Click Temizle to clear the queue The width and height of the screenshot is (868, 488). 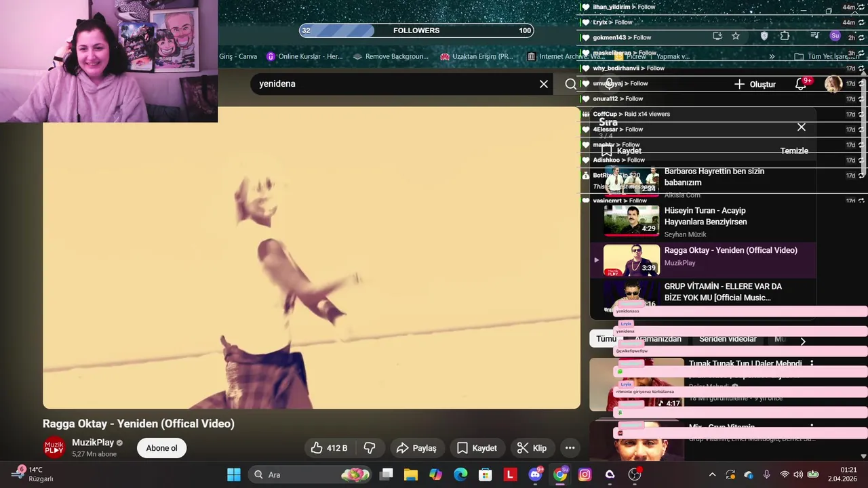[794, 150]
